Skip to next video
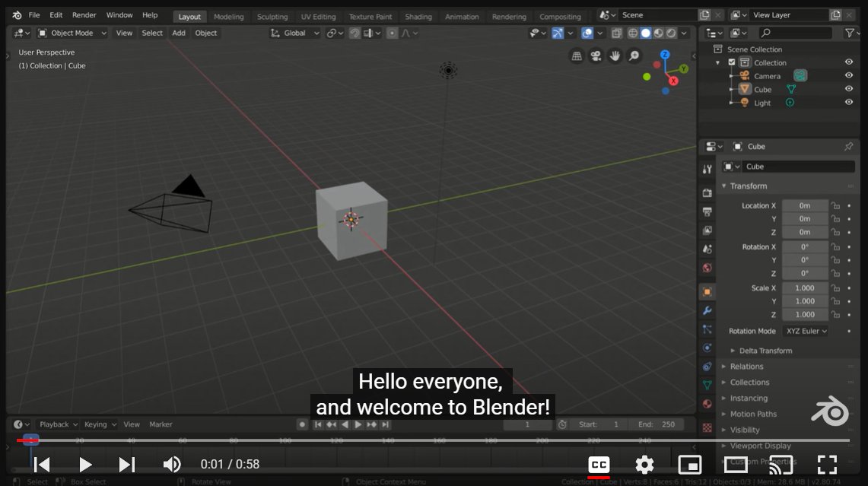Image resolution: width=868 pixels, height=486 pixels. tap(127, 465)
